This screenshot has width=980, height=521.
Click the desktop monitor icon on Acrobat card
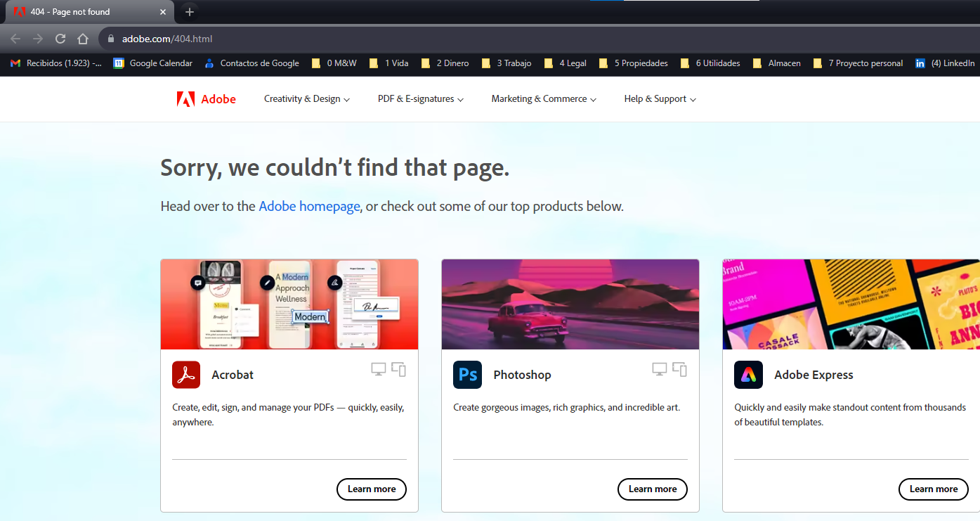377,368
